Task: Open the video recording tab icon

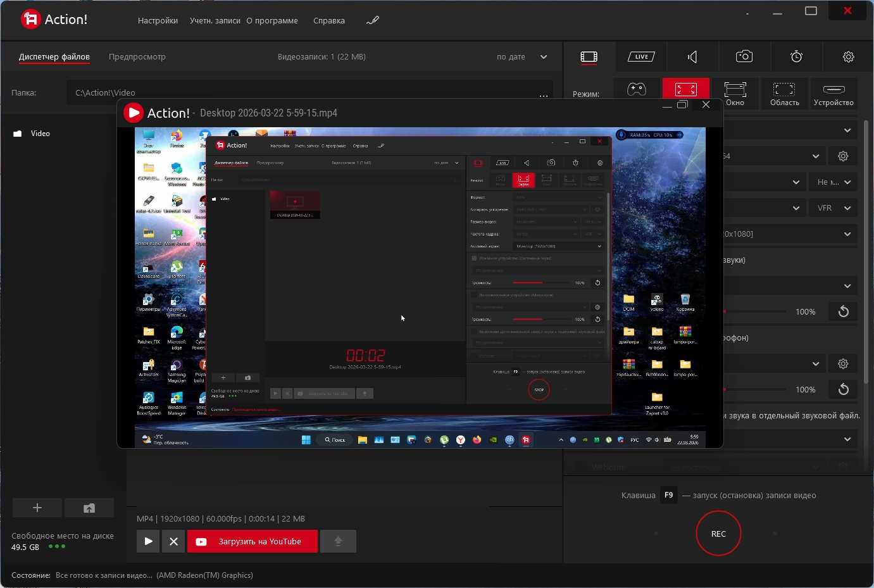Action: pyautogui.click(x=589, y=57)
